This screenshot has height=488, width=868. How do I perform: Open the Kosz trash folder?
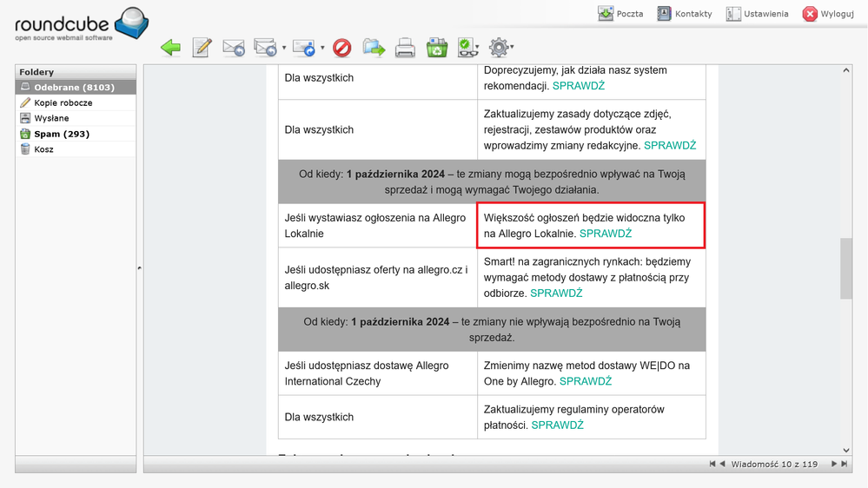point(76,149)
